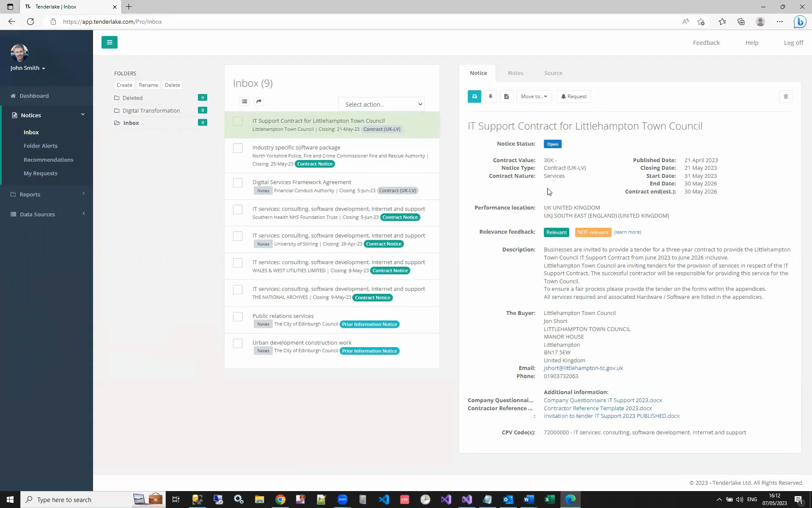
Task: Select the Public relations services checkbox
Action: pos(238,317)
